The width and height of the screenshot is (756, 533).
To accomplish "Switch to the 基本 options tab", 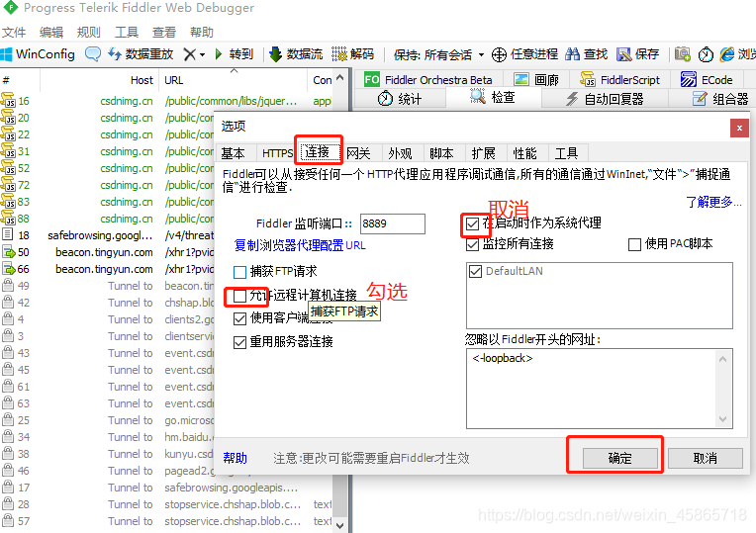I will pyautogui.click(x=234, y=153).
